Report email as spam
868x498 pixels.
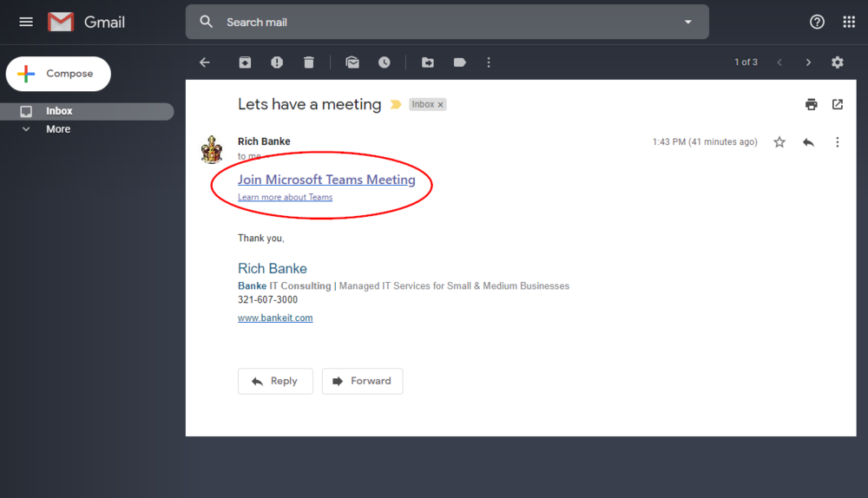click(x=277, y=62)
